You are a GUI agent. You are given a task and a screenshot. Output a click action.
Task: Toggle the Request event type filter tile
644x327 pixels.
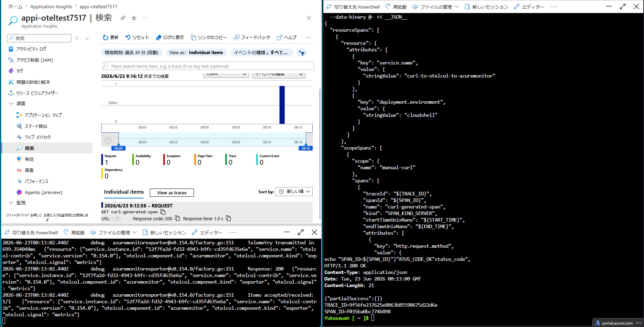[110, 160]
